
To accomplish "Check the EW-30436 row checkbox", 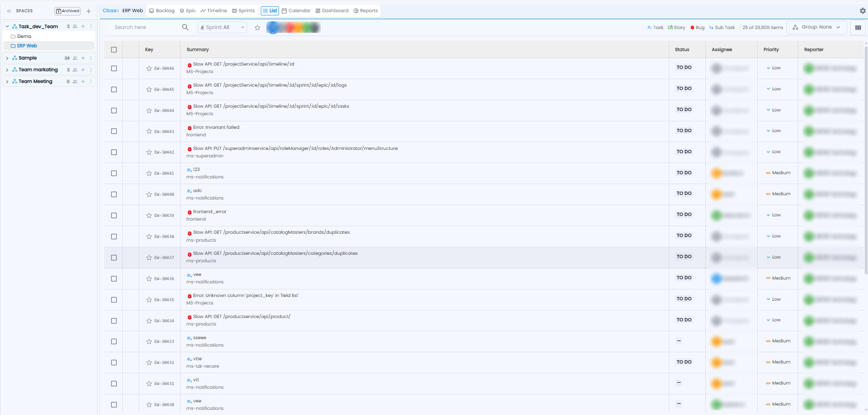I will 114,279.
